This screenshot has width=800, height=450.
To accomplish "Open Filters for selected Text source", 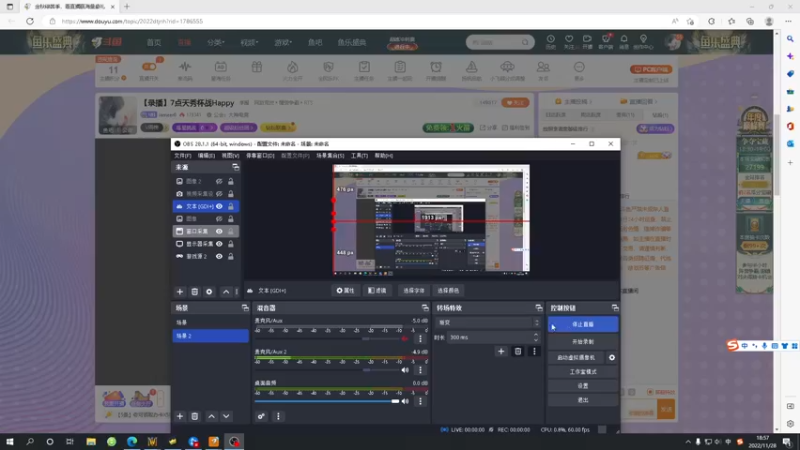I will tap(378, 290).
